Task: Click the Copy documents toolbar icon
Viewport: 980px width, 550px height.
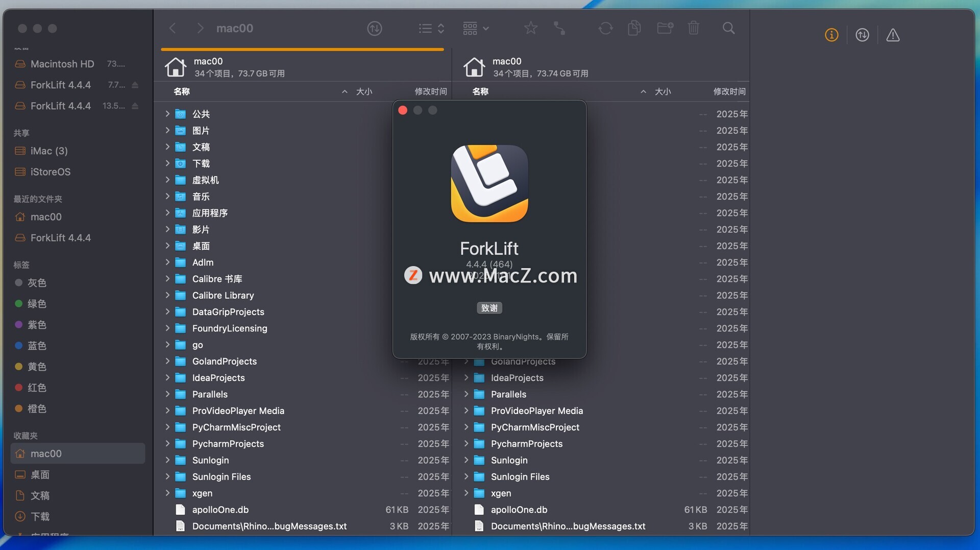Action: 634,28
